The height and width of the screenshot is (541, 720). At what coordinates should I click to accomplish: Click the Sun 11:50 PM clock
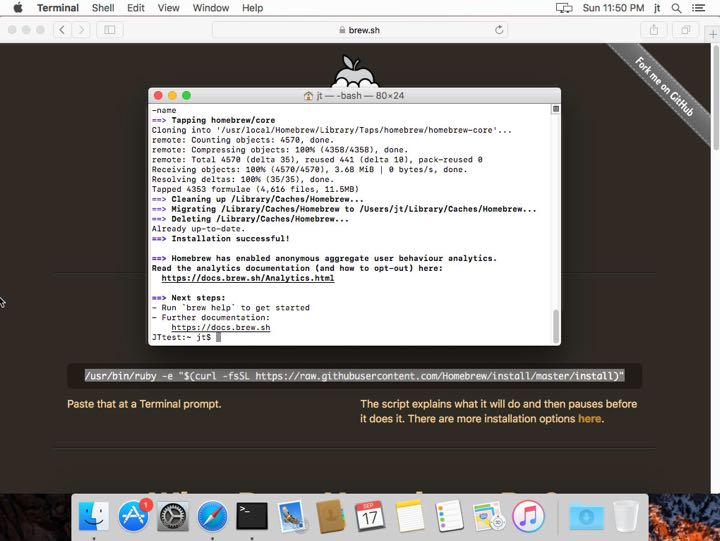613,8
